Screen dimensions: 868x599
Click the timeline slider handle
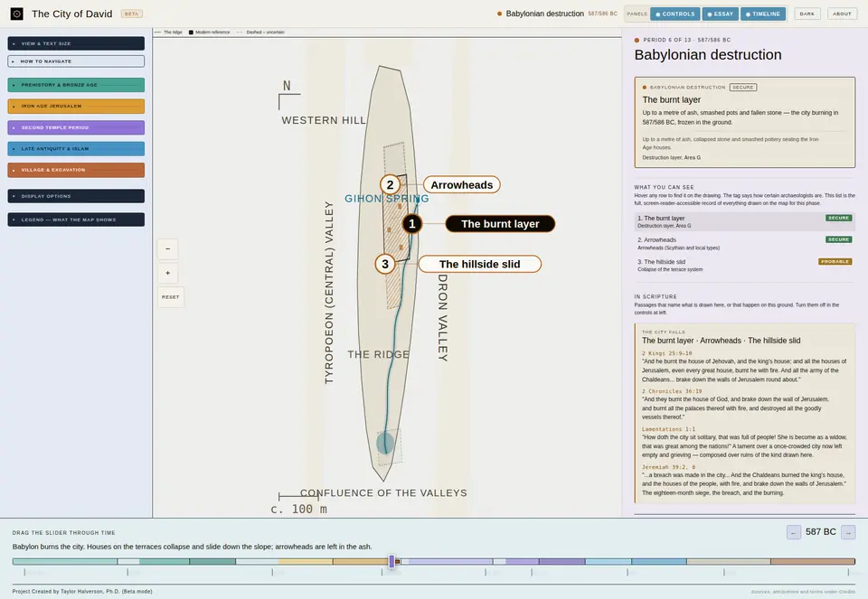[x=392, y=561]
